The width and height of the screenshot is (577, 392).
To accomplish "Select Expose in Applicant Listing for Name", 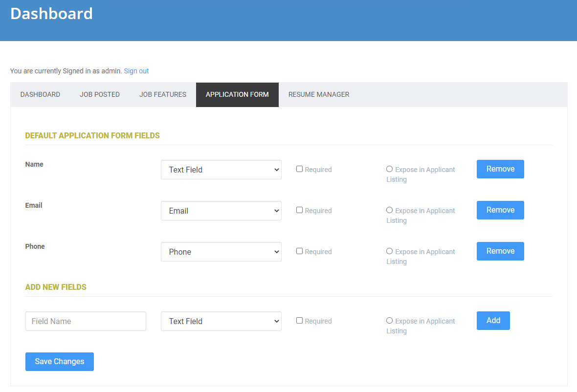I will tap(389, 169).
